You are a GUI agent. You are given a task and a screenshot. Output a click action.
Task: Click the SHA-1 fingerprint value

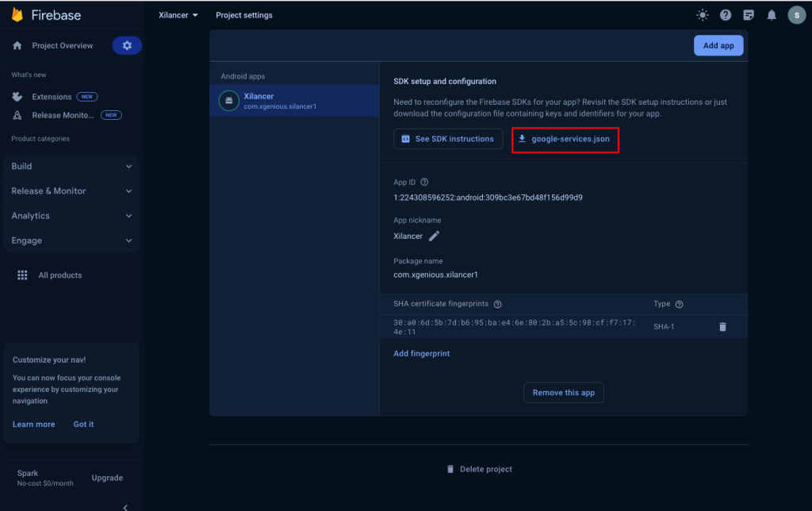pos(514,327)
